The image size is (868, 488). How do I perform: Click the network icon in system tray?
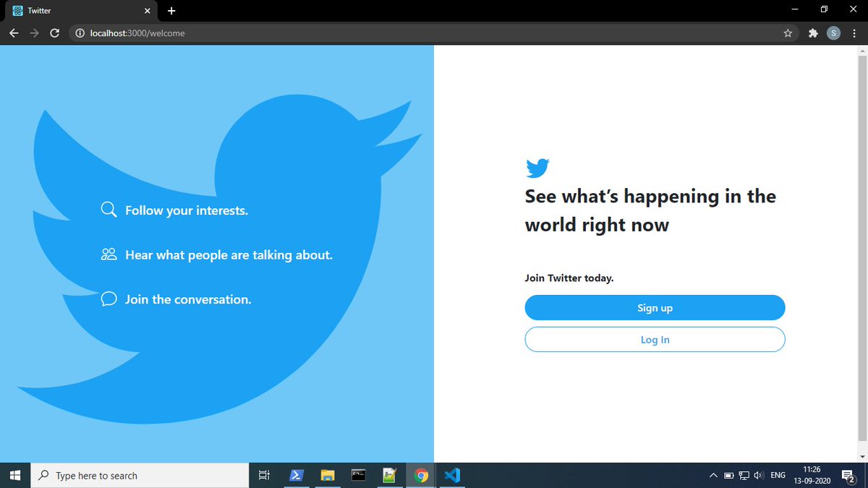tap(744, 476)
